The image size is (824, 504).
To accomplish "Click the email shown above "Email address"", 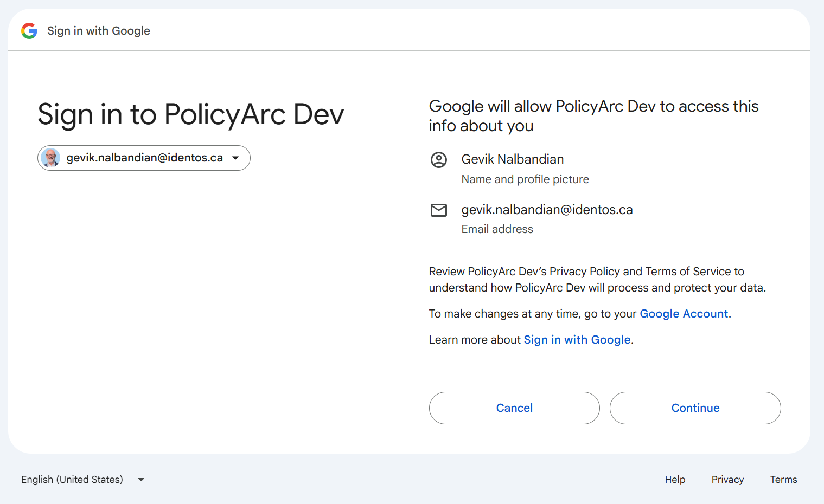I will [547, 210].
